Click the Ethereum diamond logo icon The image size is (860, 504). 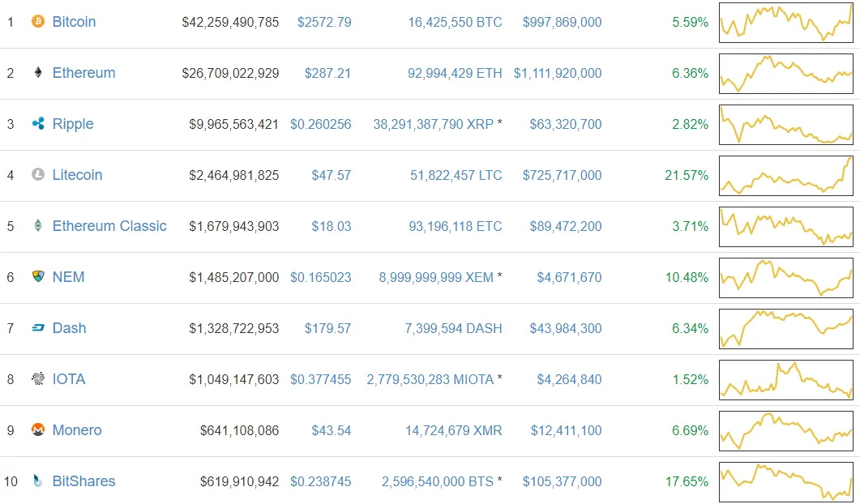(x=38, y=72)
